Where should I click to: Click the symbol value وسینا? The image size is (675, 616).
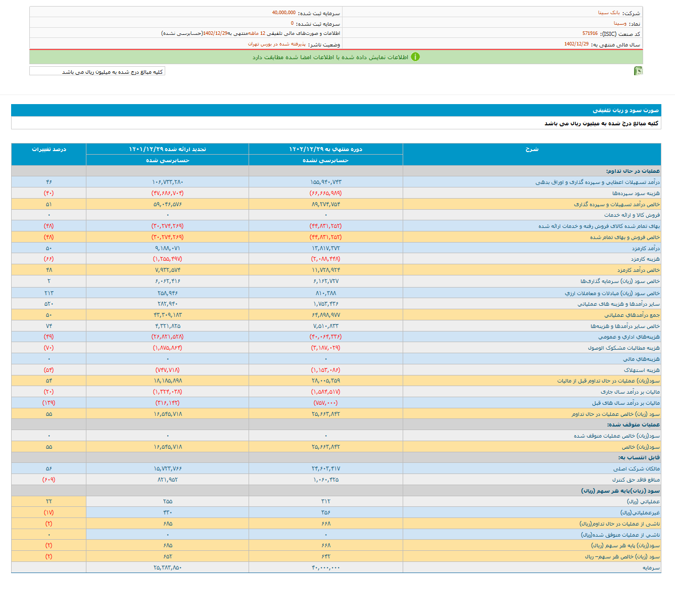click(620, 23)
